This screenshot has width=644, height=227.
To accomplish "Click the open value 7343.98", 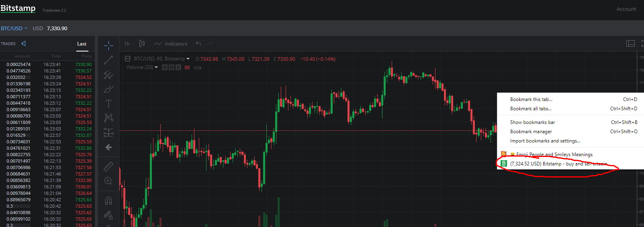I will [x=209, y=59].
